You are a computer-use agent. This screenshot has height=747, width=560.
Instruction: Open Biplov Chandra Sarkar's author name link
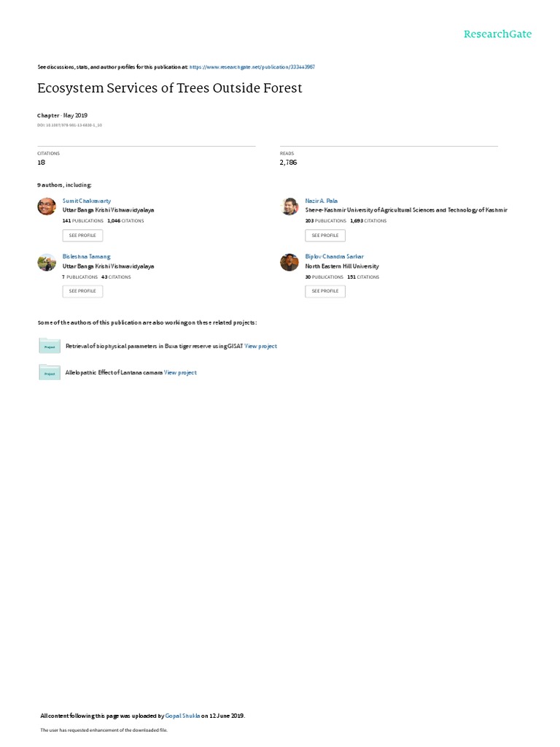coord(334,257)
